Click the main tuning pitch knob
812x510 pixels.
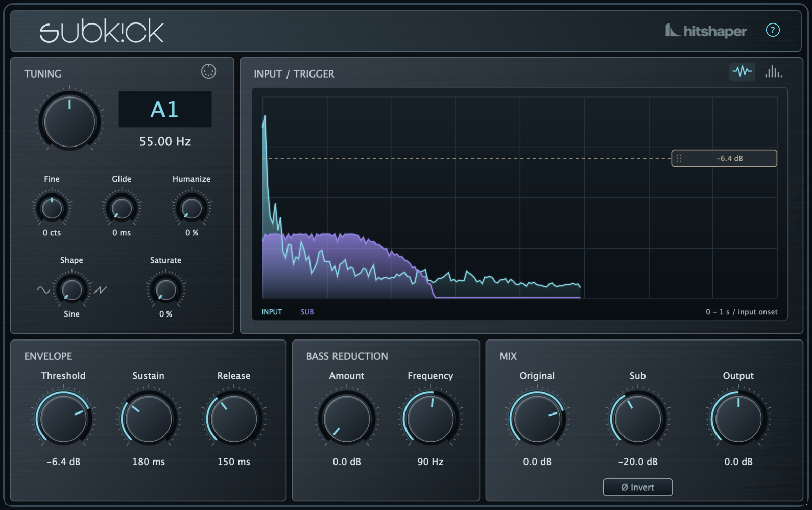coord(69,120)
